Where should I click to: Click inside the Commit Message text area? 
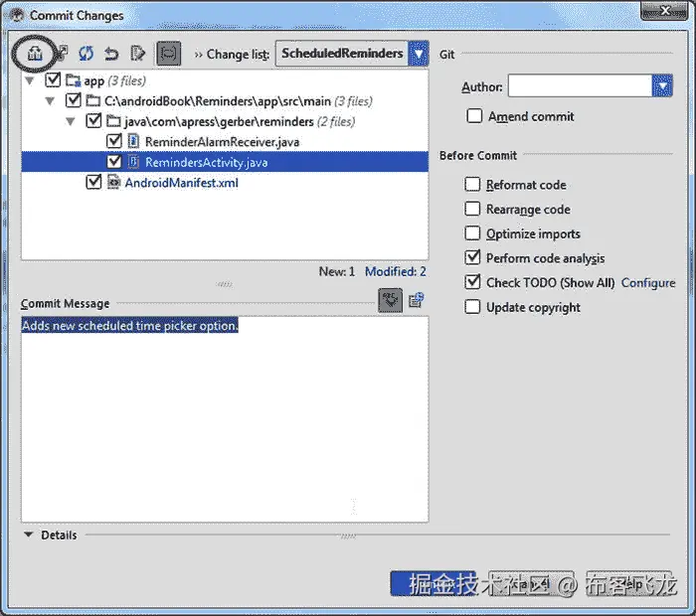click(225, 418)
